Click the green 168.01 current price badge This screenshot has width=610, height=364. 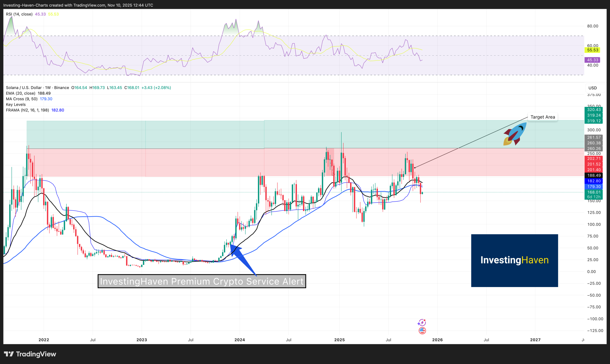coord(594,192)
